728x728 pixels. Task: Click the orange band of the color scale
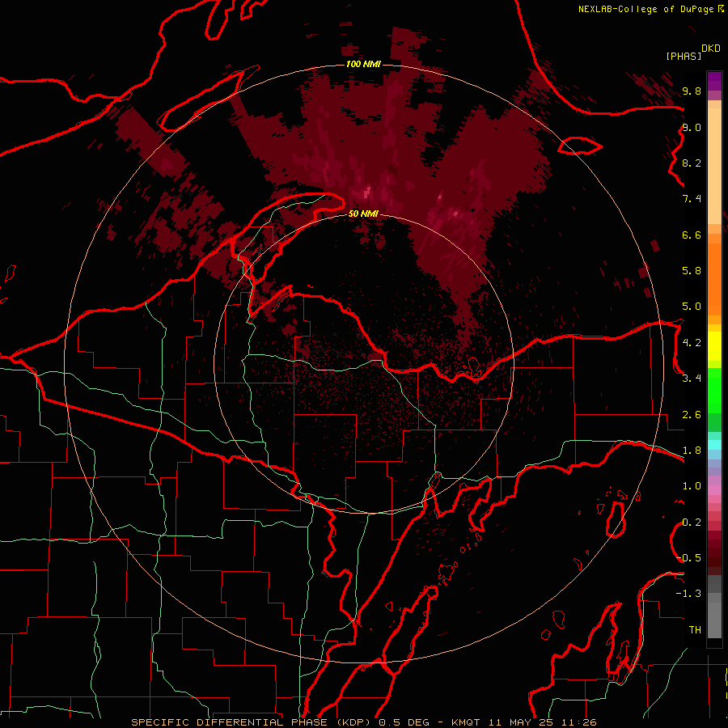tap(714, 278)
